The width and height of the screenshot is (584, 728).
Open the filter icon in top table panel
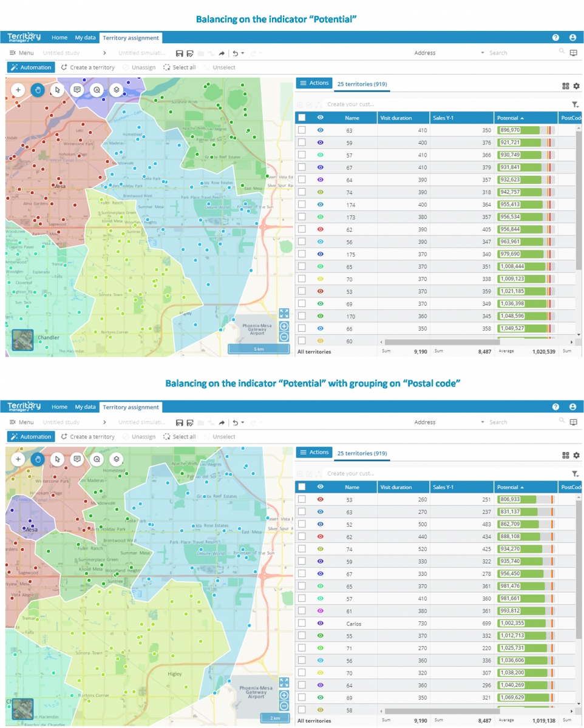click(x=575, y=104)
